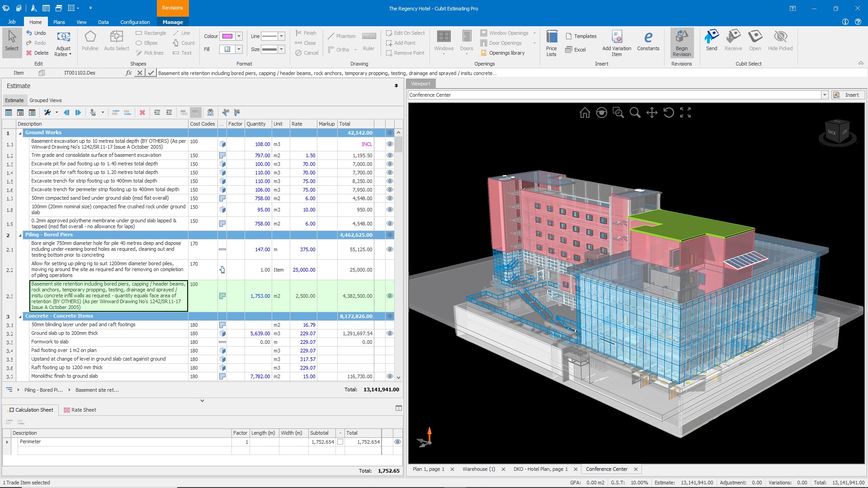Toggle eye icon on Perimeter calculation row

click(x=397, y=442)
